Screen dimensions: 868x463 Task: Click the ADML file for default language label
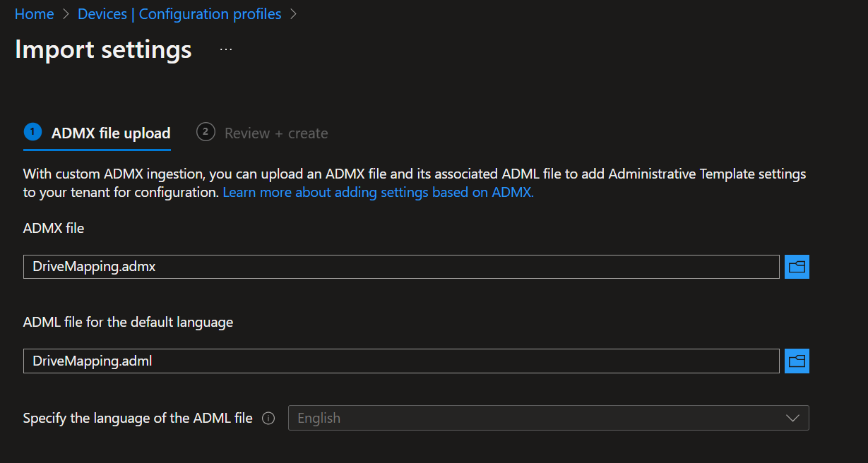pos(128,322)
